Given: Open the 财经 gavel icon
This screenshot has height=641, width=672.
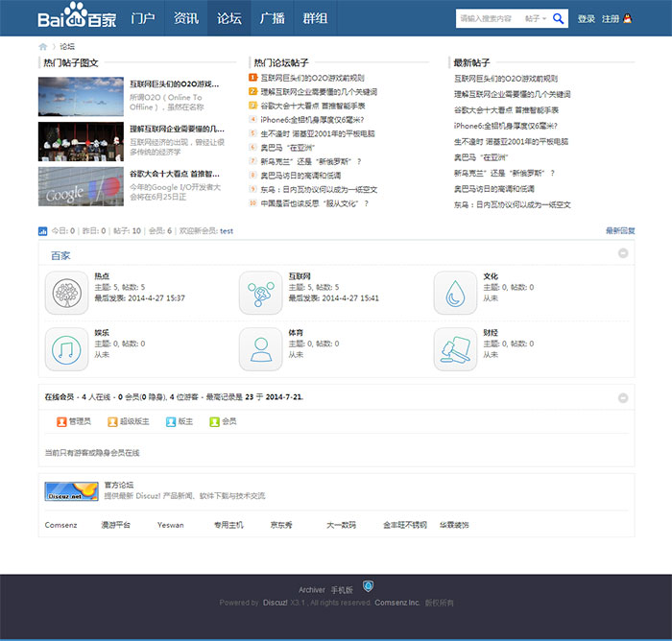Looking at the screenshot, I should coord(454,349).
